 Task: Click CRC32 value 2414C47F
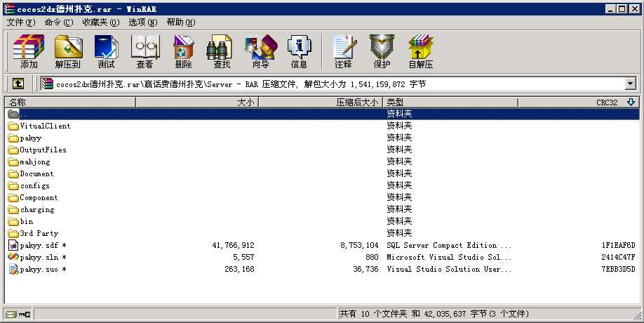coord(618,257)
